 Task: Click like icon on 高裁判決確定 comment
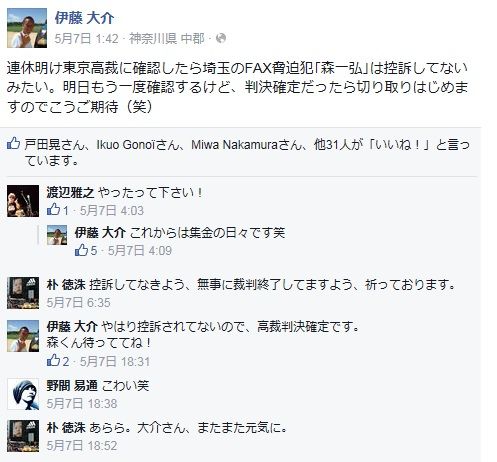click(x=53, y=361)
